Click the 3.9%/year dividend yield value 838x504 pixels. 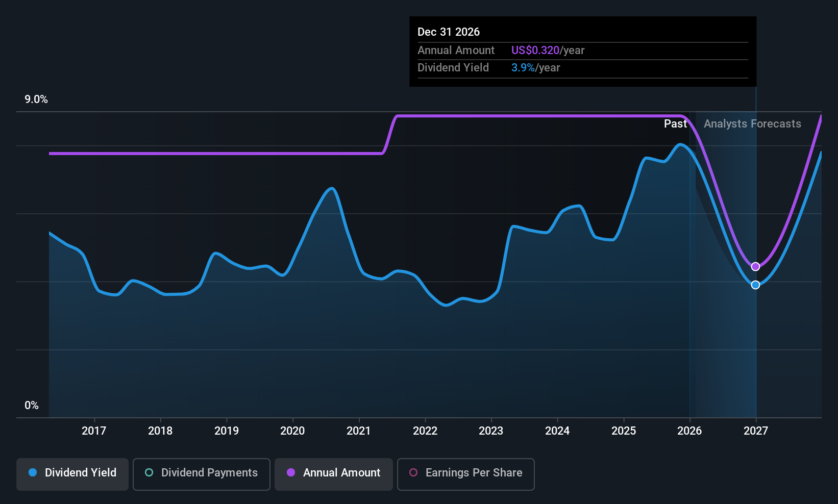(x=535, y=67)
